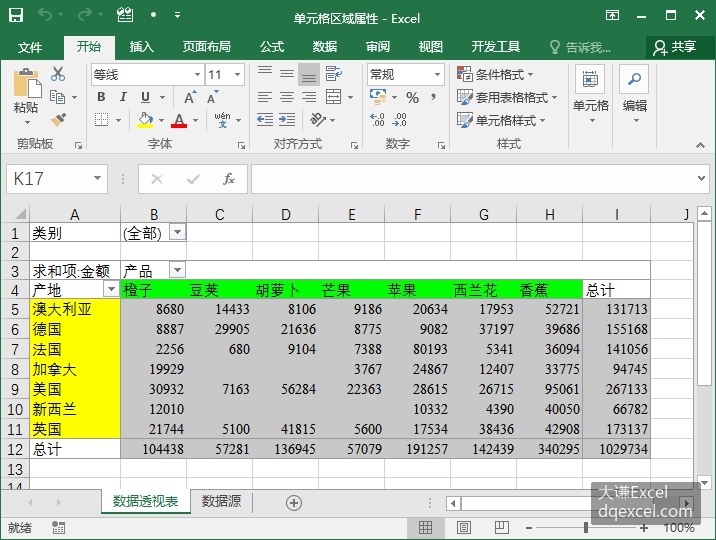Select the Format Painter brush icon
Screen dimensions: 716x540
[58, 120]
